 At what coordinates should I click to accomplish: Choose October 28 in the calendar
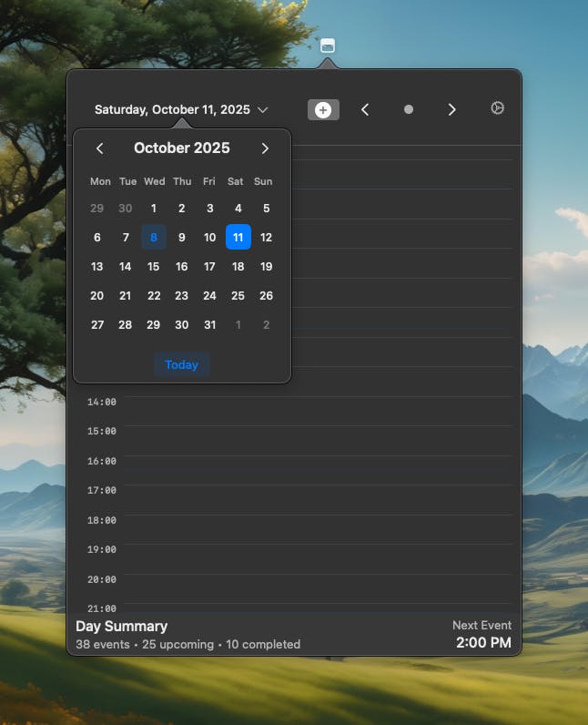pyautogui.click(x=126, y=324)
